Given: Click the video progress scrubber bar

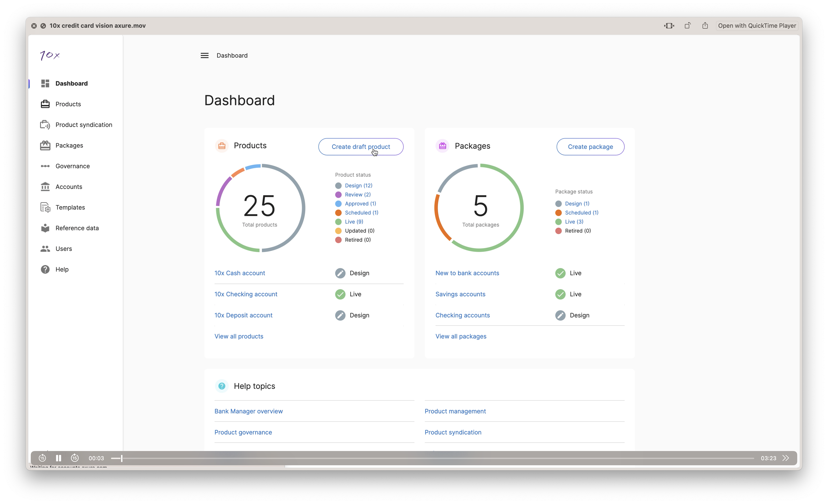Looking at the screenshot, I should tap(437, 458).
